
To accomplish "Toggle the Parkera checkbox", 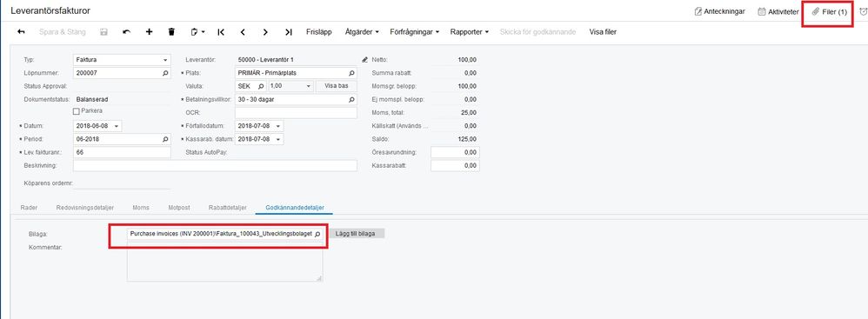I will (x=77, y=111).
